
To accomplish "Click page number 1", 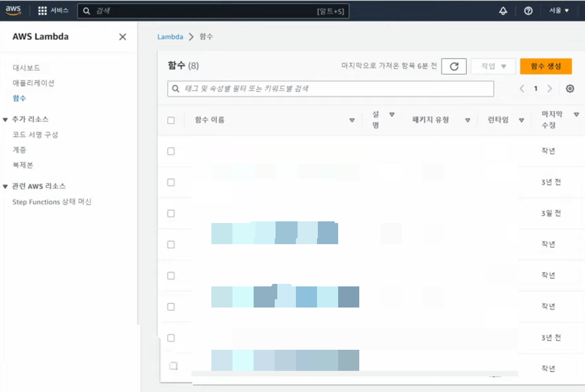I will [x=536, y=88].
